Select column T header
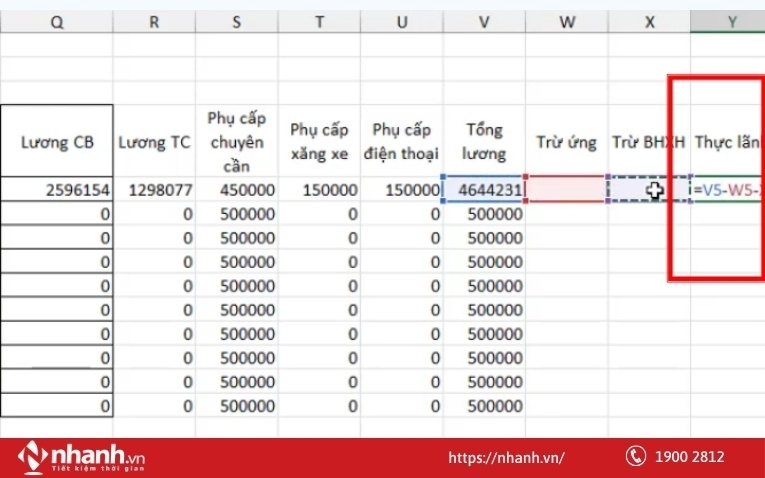The height and width of the screenshot is (478, 765). 318,21
